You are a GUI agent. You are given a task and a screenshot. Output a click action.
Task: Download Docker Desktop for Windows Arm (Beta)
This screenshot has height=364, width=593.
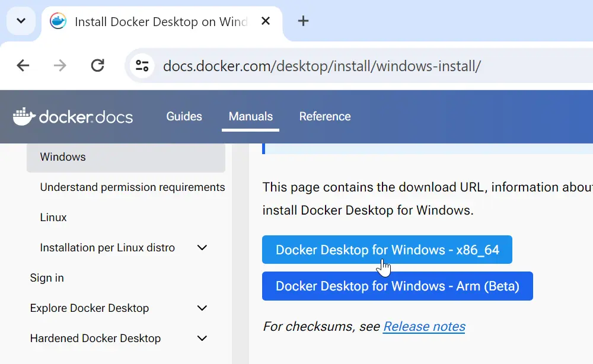click(x=397, y=286)
